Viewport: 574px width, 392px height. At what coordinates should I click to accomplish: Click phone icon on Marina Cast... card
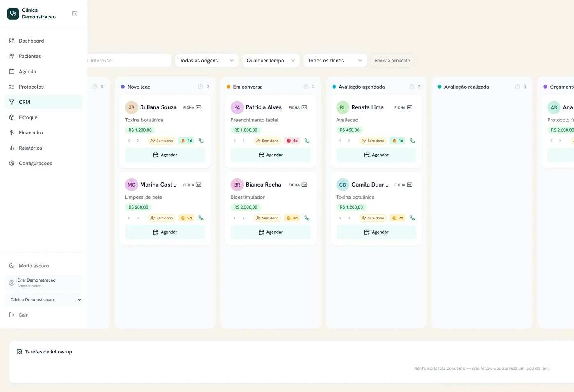pos(201,218)
